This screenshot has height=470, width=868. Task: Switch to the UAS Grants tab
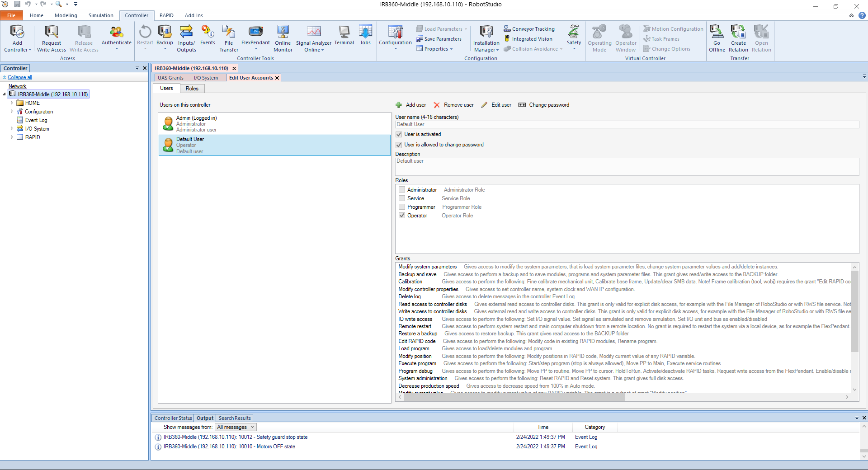171,78
